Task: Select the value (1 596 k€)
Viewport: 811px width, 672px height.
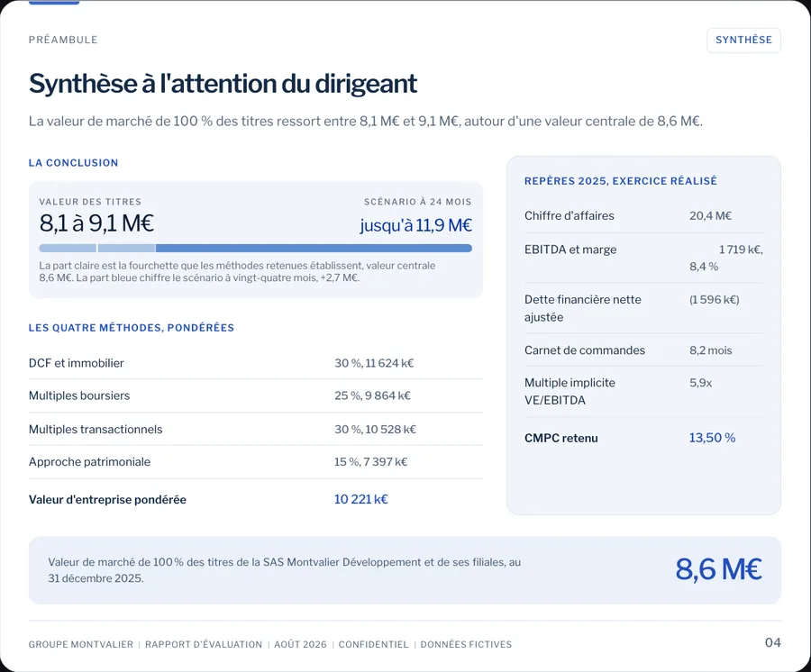Action: point(715,299)
